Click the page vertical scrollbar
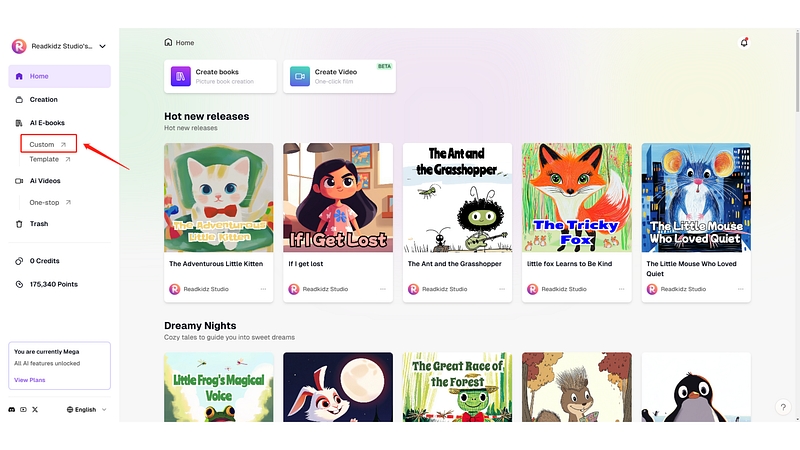The width and height of the screenshot is (800, 450). click(x=797, y=70)
